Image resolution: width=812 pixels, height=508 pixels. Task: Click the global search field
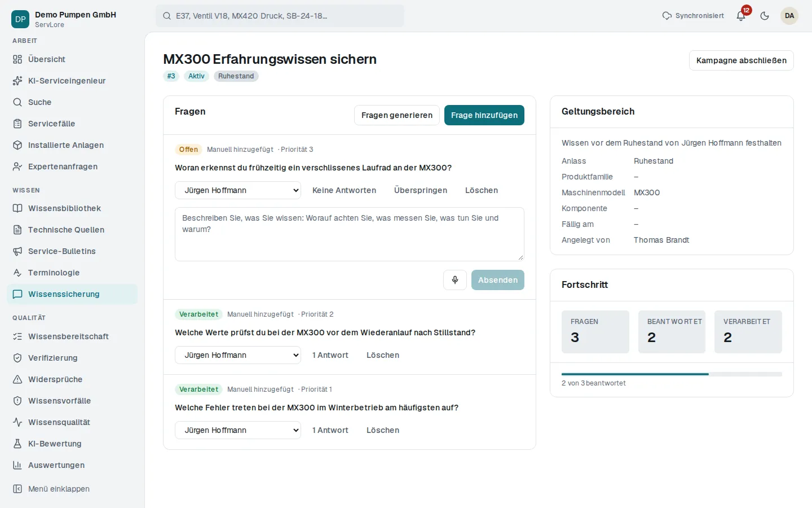280,16
